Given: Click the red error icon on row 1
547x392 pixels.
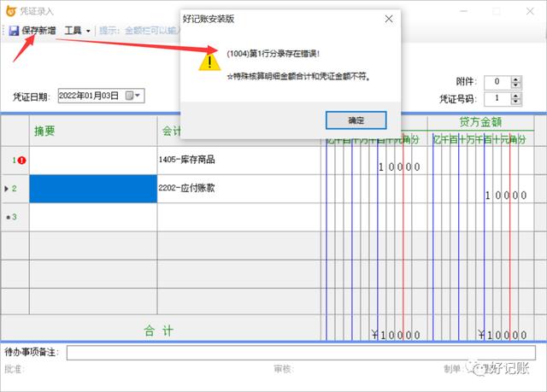Looking at the screenshot, I should (x=22, y=161).
